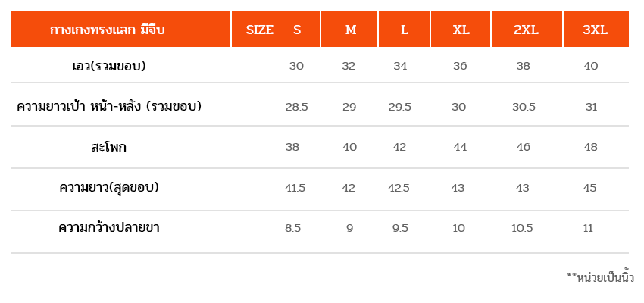Screen dimensions: 644x303
Task: Click length value 45 for size 3XL
Action: pyautogui.click(x=589, y=188)
